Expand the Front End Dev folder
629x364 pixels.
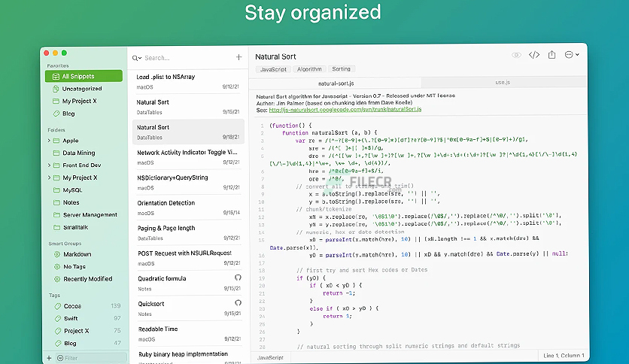(x=49, y=165)
